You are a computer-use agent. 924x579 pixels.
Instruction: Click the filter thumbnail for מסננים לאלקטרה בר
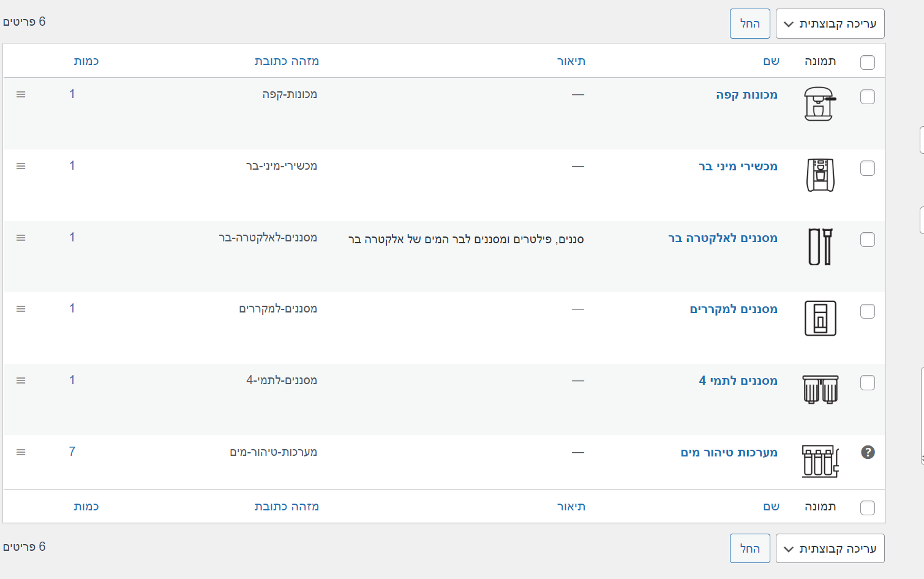(x=820, y=246)
